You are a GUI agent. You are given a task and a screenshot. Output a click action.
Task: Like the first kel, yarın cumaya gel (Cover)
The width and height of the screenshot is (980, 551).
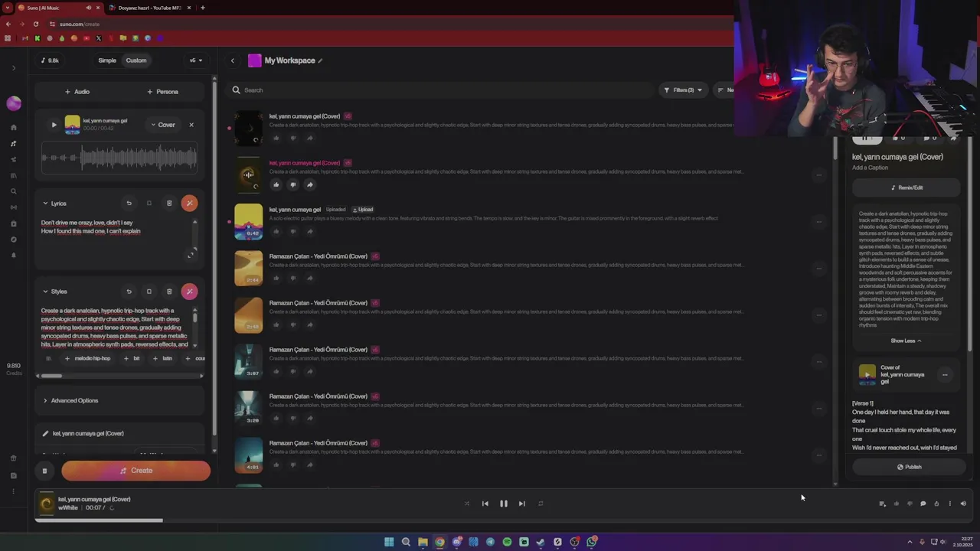(276, 138)
